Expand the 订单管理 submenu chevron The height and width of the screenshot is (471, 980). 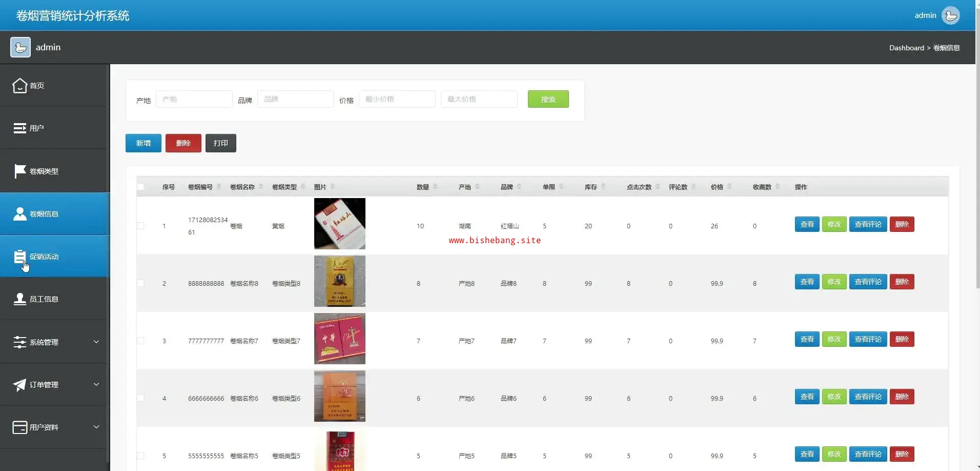point(96,384)
